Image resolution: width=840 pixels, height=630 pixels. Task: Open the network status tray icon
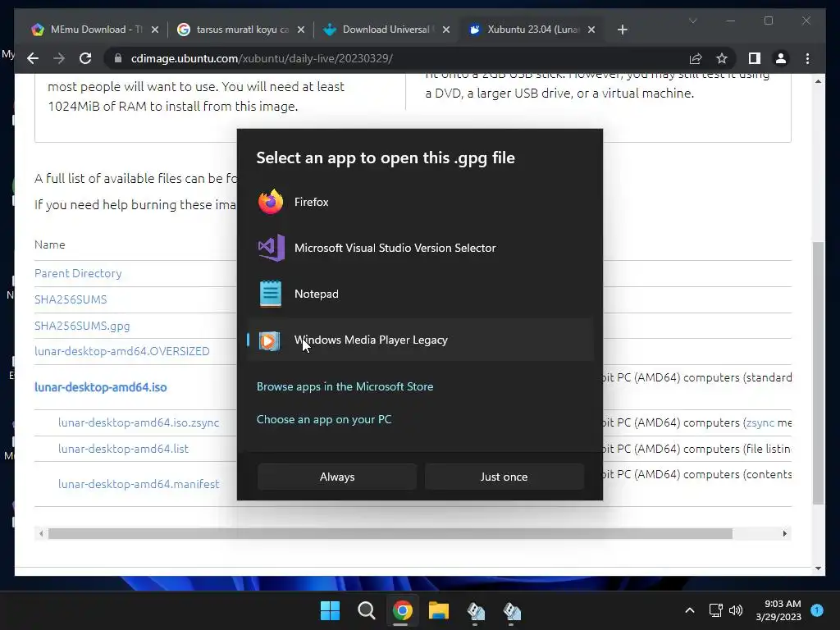pyautogui.click(x=715, y=610)
